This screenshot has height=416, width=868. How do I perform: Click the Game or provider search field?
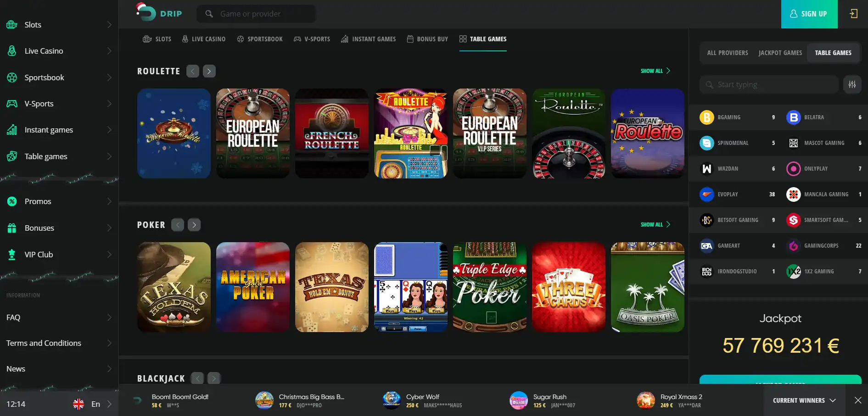pyautogui.click(x=256, y=14)
